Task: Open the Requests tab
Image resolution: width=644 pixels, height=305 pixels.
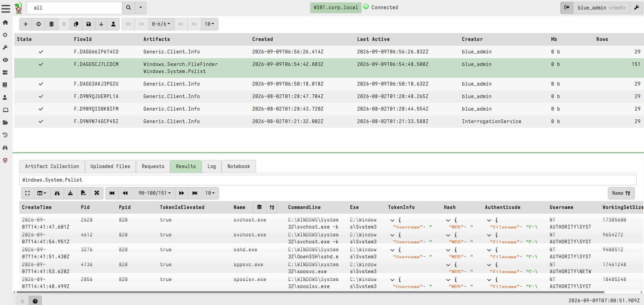Action: [x=153, y=166]
